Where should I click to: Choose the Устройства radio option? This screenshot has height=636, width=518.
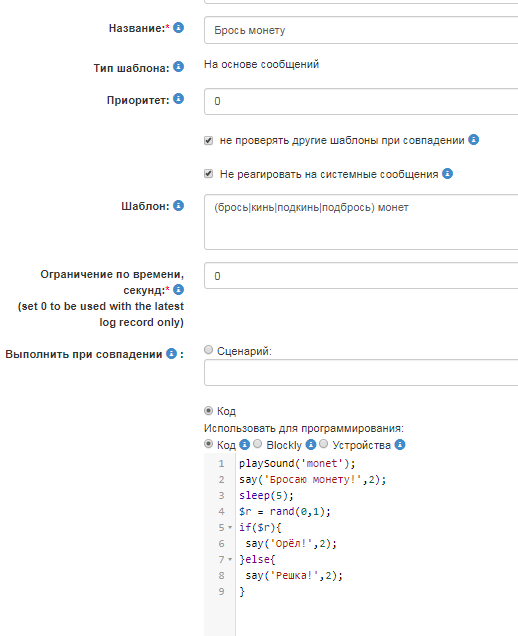[x=323, y=444]
